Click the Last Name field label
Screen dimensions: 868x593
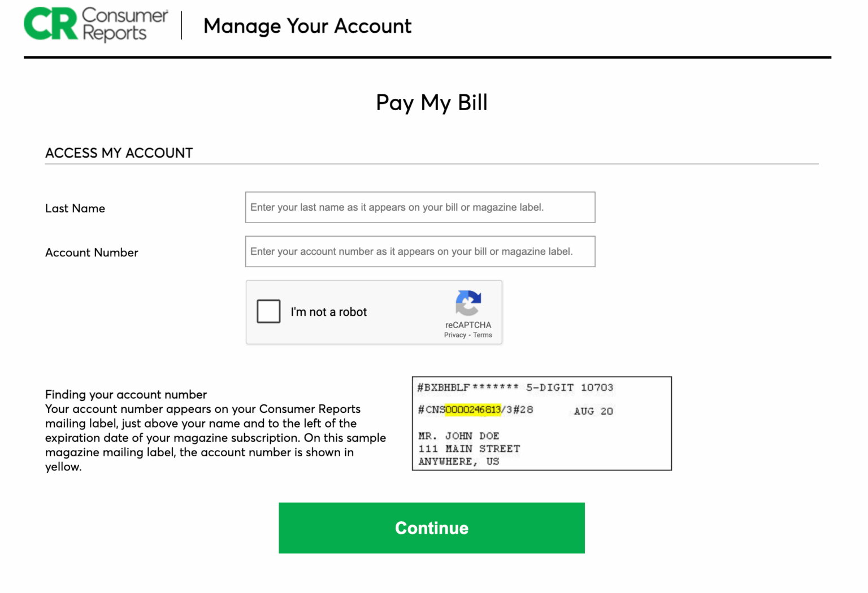pos(75,208)
